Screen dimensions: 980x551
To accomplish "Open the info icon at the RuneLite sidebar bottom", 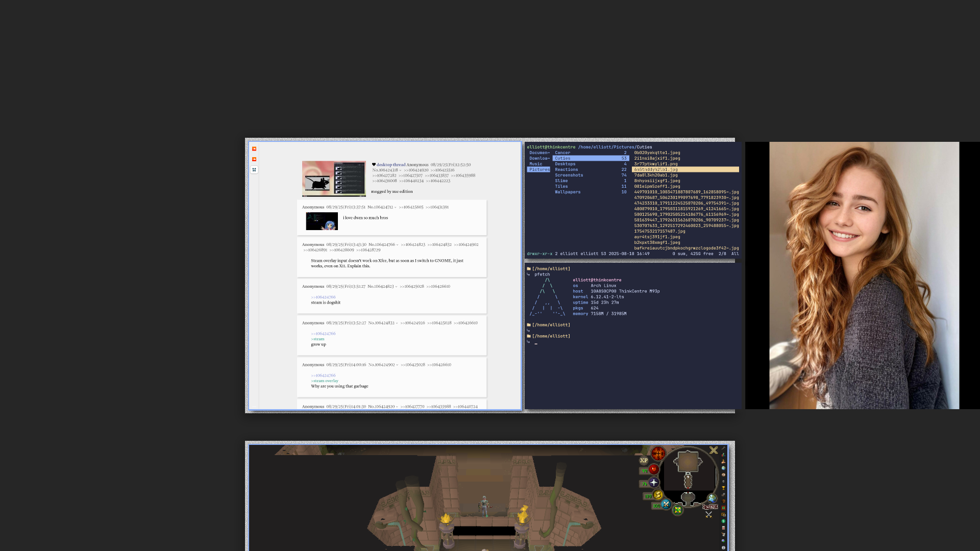I will (723, 547).
